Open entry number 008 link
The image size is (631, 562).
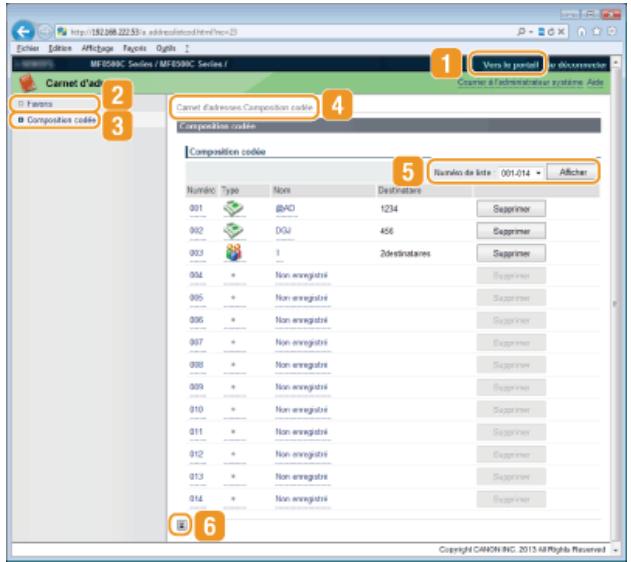click(x=196, y=364)
